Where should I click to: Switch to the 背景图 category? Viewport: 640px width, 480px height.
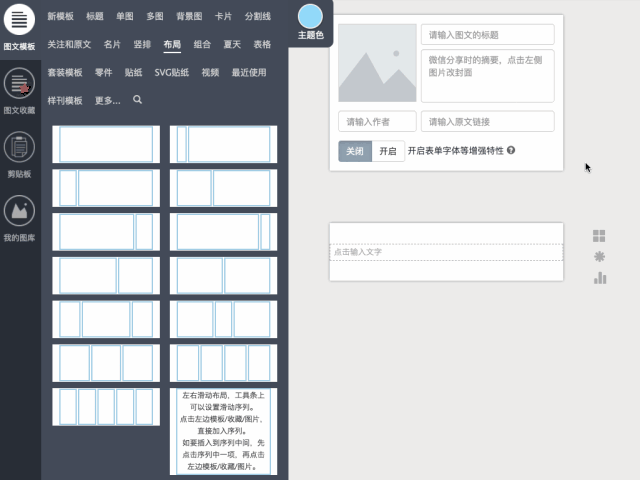tap(189, 16)
